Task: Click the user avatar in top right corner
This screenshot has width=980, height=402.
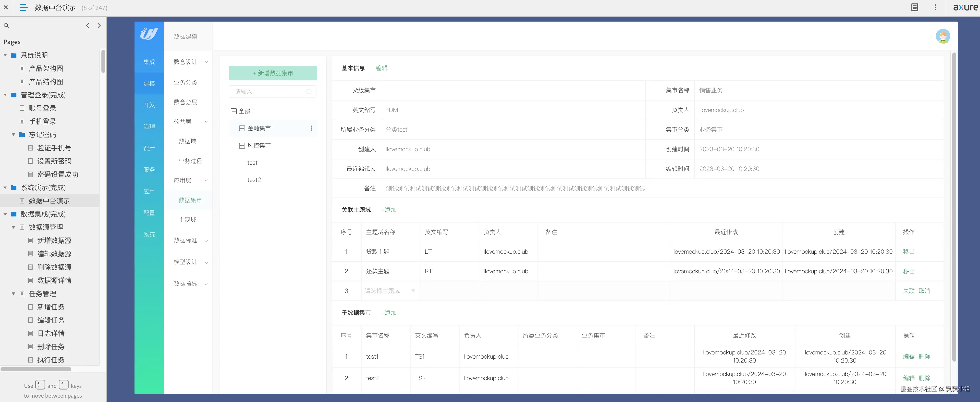Action: click(x=943, y=36)
